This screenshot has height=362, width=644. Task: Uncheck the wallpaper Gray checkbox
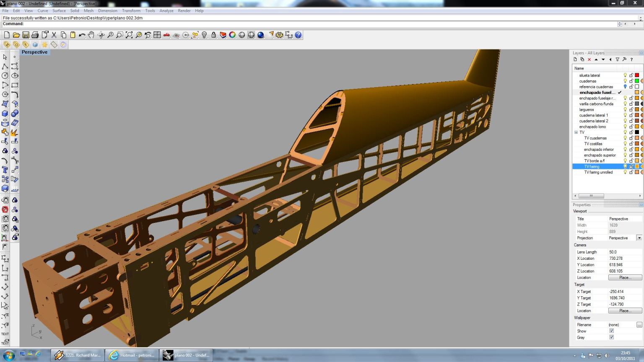tap(611, 337)
